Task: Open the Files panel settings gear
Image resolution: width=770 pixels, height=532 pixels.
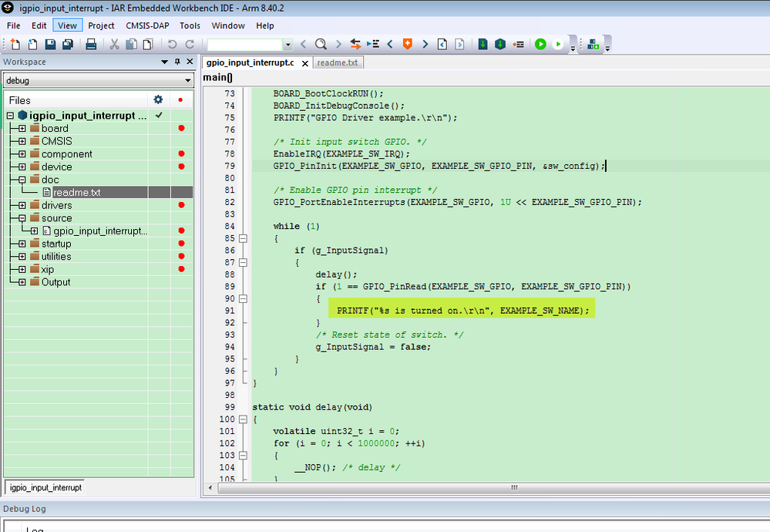Action: coord(158,99)
